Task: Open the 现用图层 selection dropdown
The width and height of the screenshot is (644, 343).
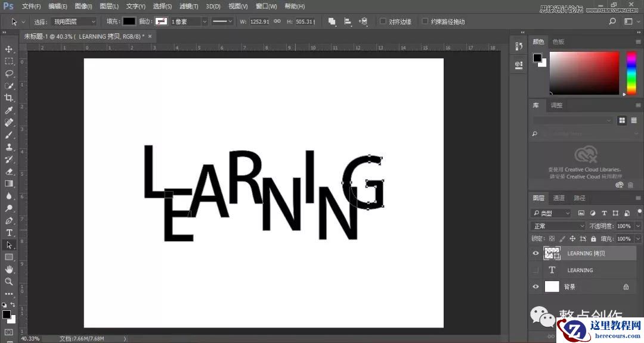Action: (74, 22)
